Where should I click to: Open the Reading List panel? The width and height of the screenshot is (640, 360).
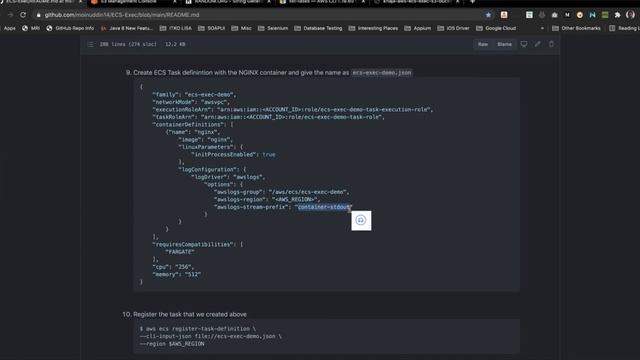click(624, 28)
